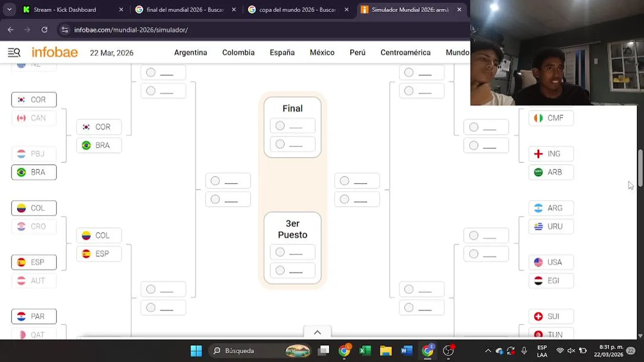Reload the page with the refresh icon

pos(44,30)
